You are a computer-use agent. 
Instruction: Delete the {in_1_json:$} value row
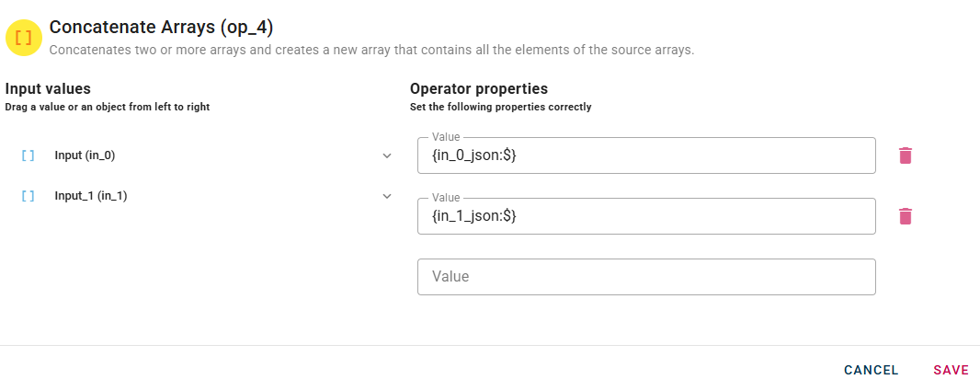click(906, 216)
